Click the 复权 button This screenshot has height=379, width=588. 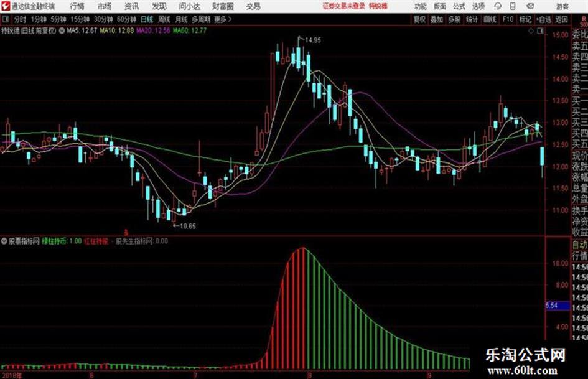click(x=419, y=19)
